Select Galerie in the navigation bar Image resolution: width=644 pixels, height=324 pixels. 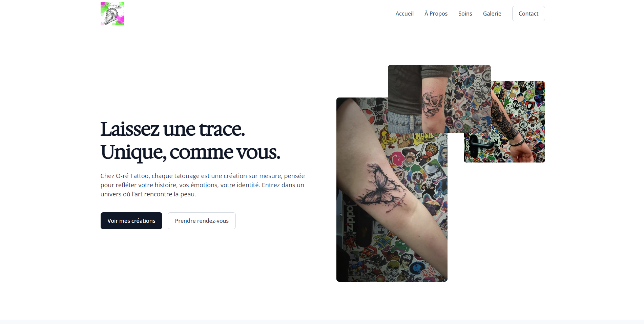[492, 14]
